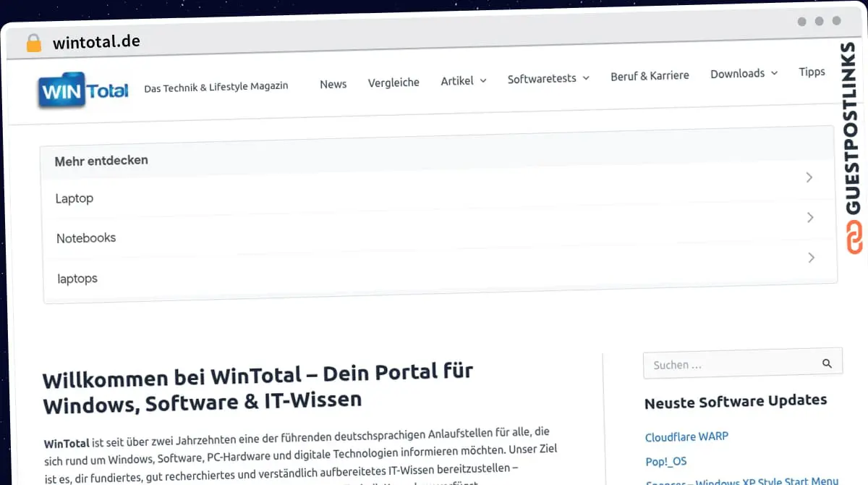Image resolution: width=868 pixels, height=485 pixels.
Task: Click the wintotal.de address bar URL
Action: click(x=96, y=42)
